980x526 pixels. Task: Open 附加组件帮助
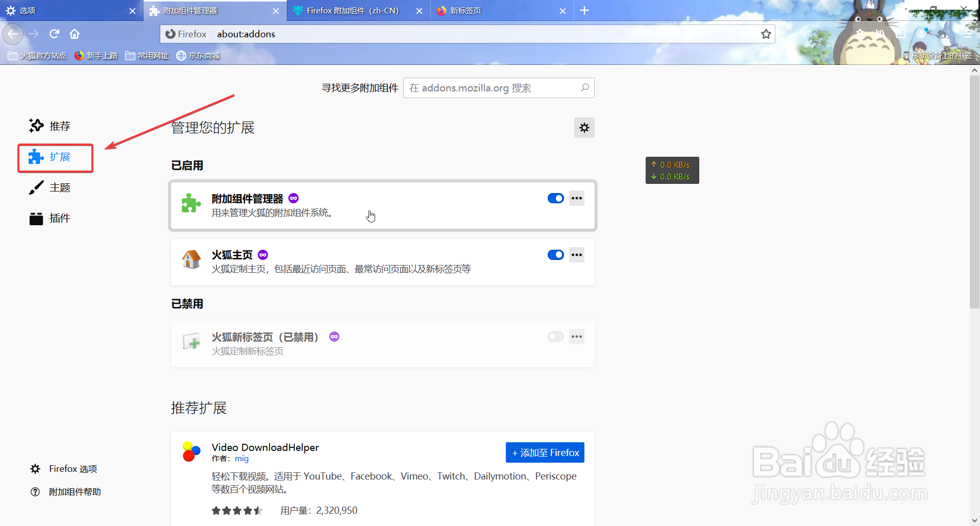[74, 491]
